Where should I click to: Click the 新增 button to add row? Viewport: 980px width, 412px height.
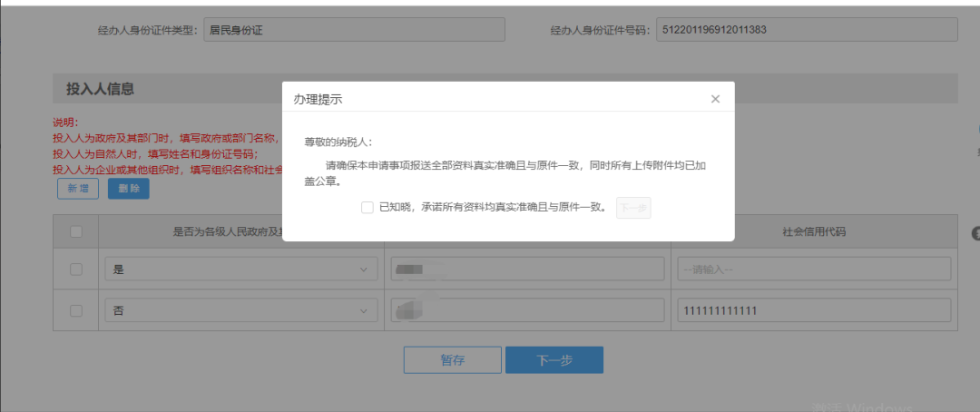(79, 189)
